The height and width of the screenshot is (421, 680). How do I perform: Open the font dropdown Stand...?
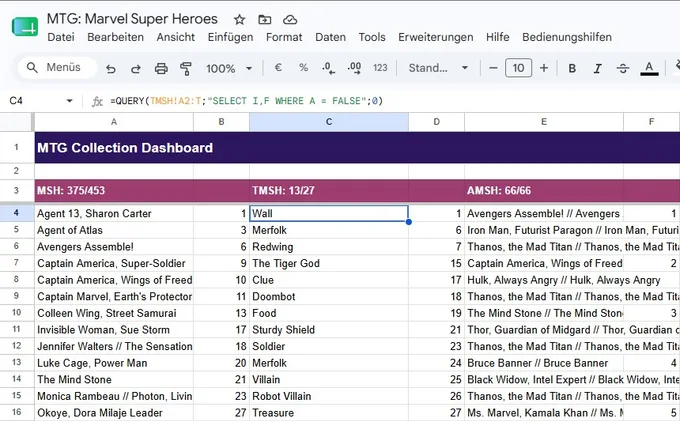pos(438,68)
